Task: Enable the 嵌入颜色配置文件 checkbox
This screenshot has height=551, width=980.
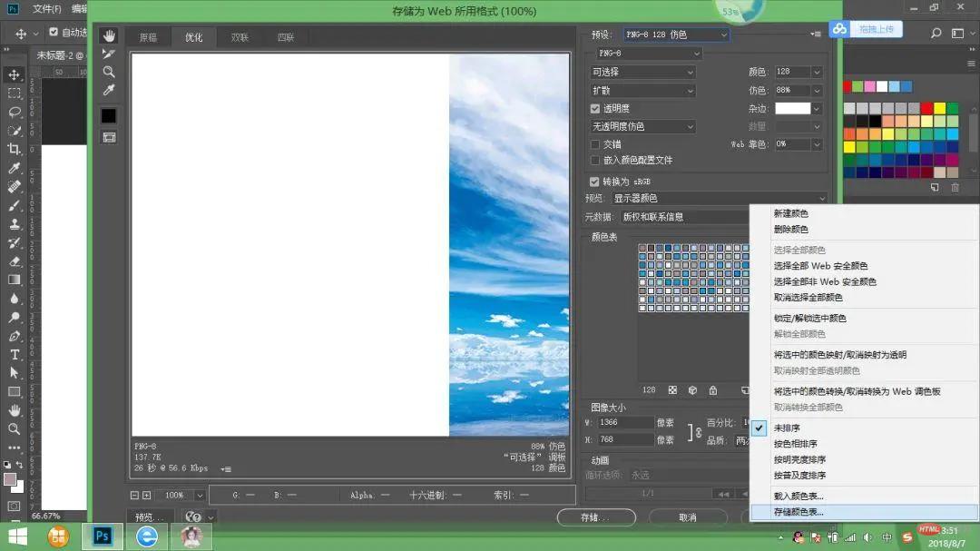Action: [594, 160]
